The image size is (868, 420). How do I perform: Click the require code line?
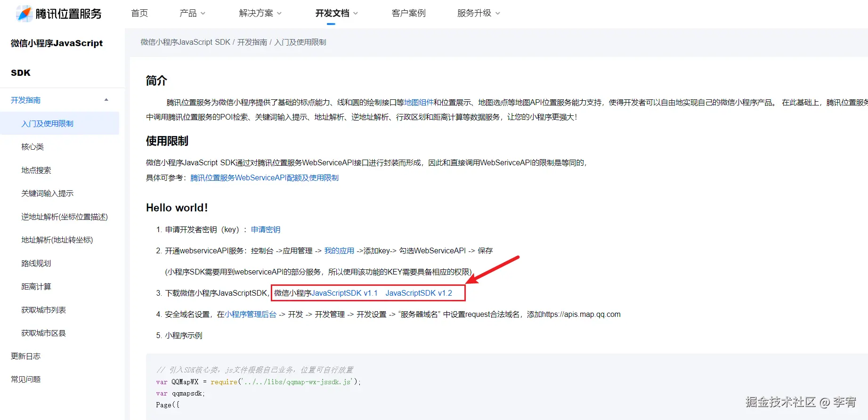(259, 382)
